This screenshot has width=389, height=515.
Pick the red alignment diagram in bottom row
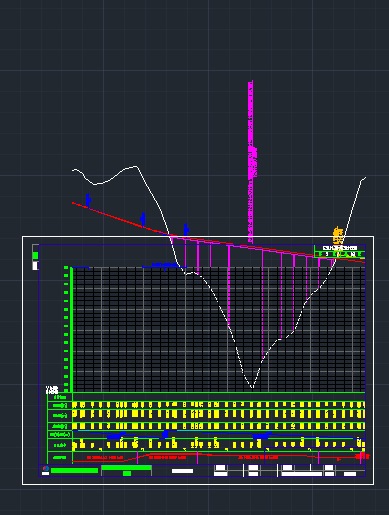(x=219, y=457)
